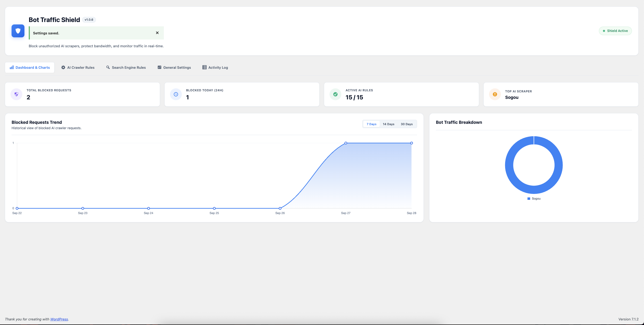Open the Search Engine Rules tab
The height and width of the screenshot is (325, 644).
tap(126, 67)
